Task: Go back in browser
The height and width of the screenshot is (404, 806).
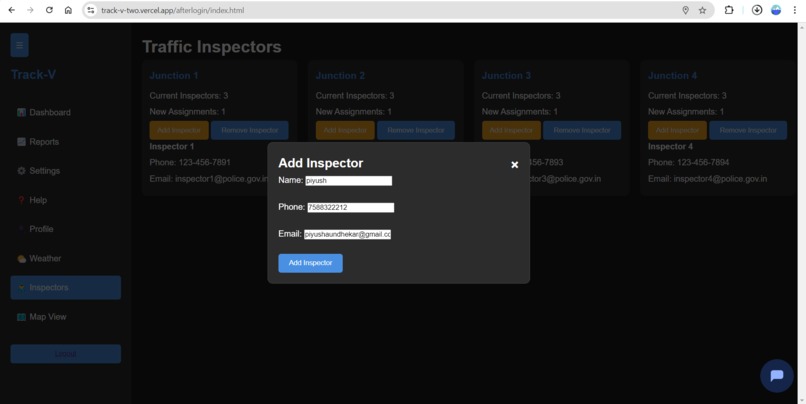Action: [x=11, y=10]
